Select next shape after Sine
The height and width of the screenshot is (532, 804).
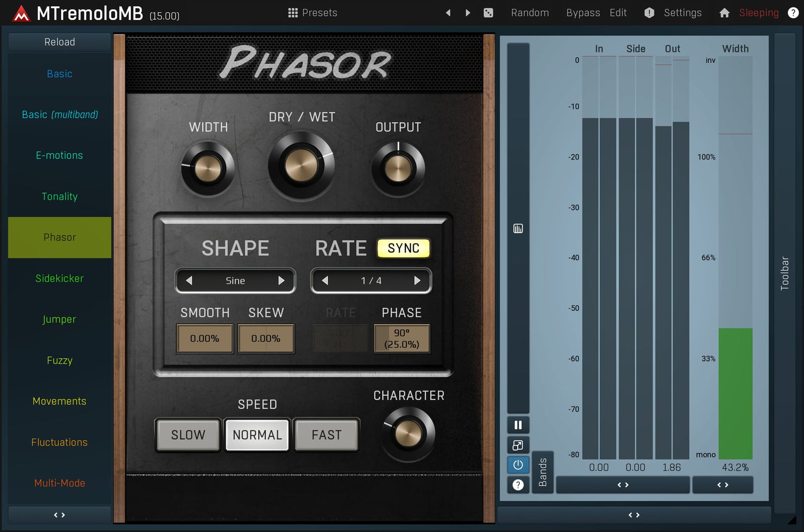[281, 281]
